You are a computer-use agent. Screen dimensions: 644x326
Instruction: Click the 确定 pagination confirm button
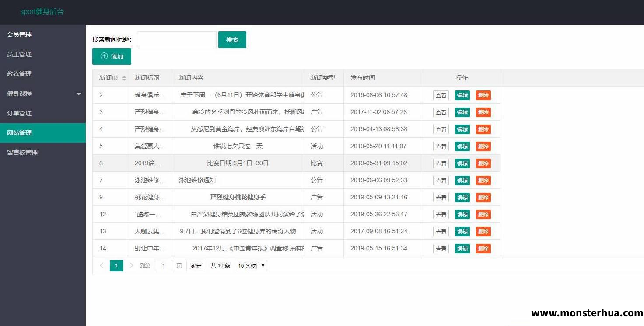196,266
